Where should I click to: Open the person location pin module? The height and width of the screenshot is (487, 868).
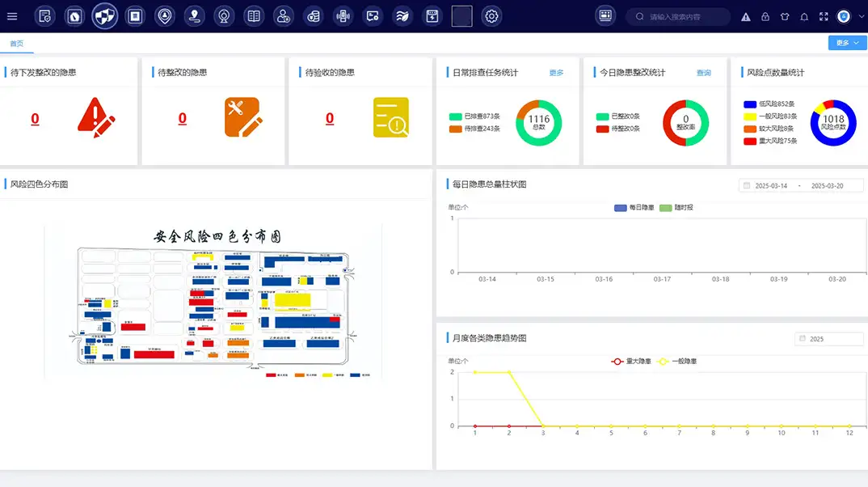click(x=164, y=16)
